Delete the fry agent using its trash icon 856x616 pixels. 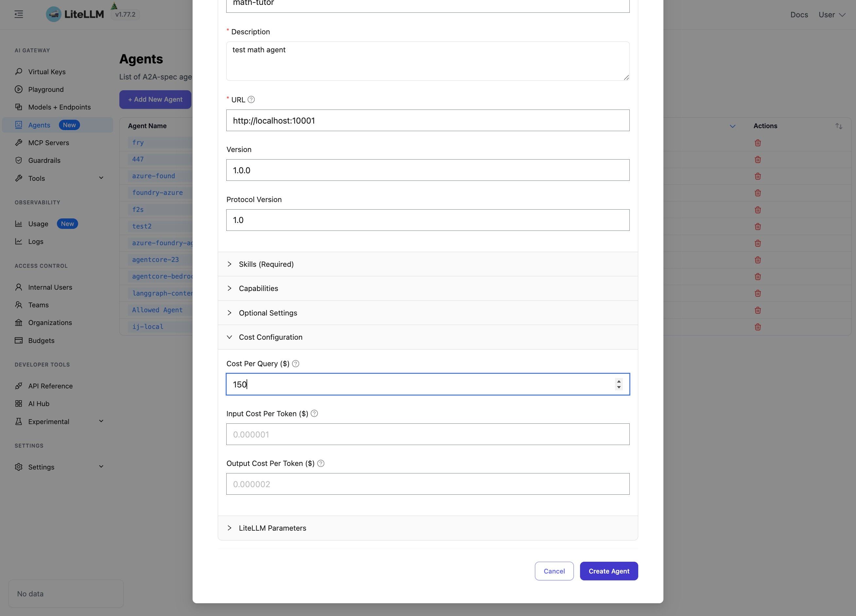point(758,143)
